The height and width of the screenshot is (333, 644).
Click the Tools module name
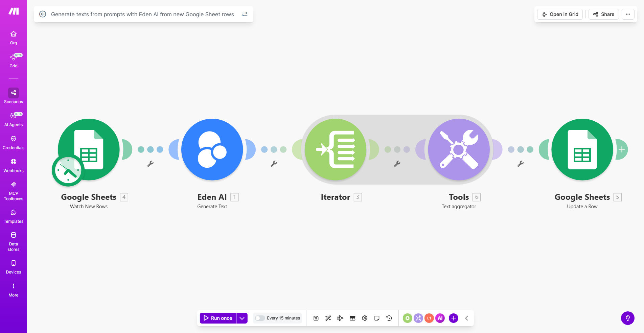coord(459,197)
